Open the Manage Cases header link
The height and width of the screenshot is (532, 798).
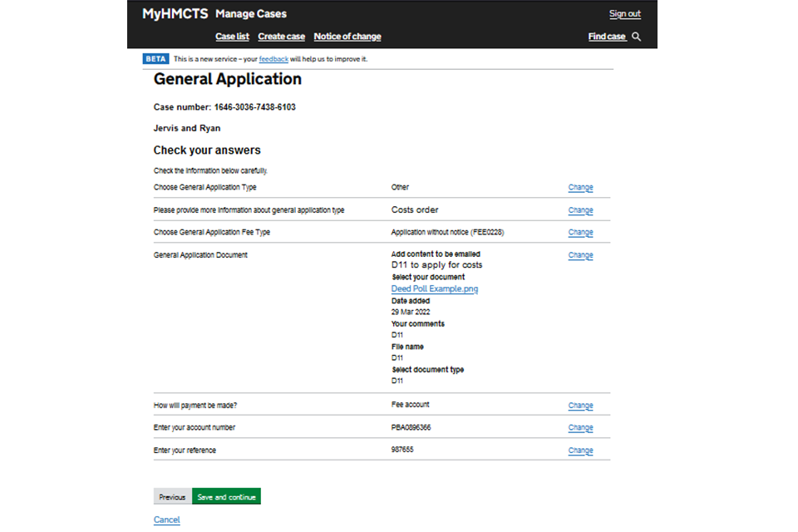[250, 14]
